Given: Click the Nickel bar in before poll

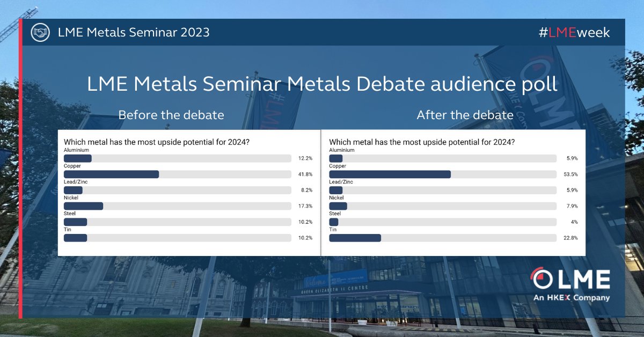Looking at the screenshot, I should click(x=83, y=206).
